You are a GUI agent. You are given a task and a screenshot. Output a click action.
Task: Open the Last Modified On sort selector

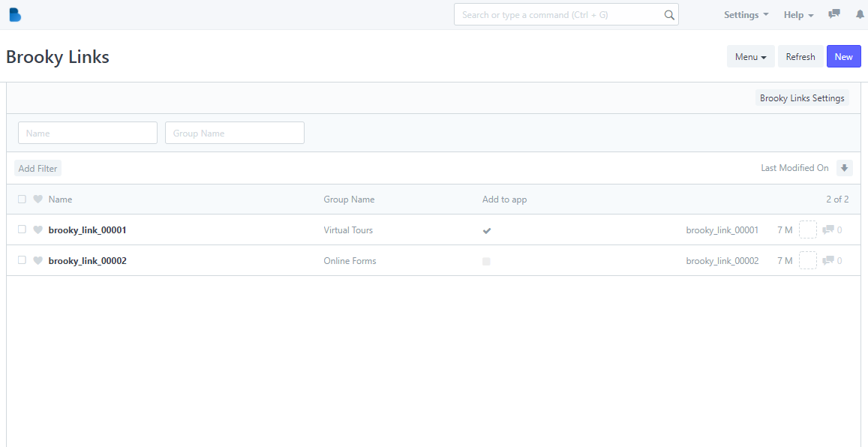(x=794, y=168)
